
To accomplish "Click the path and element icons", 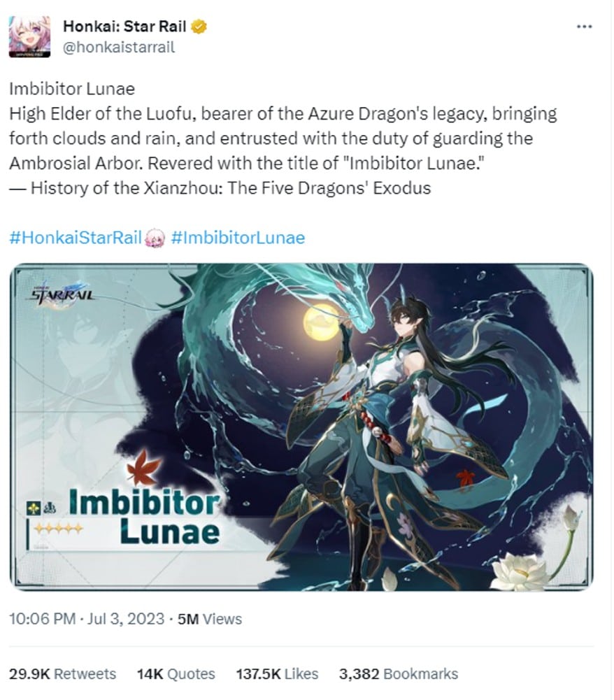I will (41, 508).
